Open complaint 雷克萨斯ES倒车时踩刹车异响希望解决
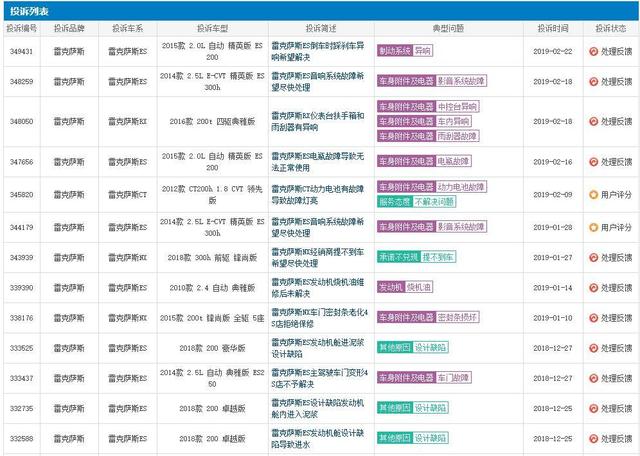This screenshot has height=456, width=640. pyautogui.click(x=318, y=51)
